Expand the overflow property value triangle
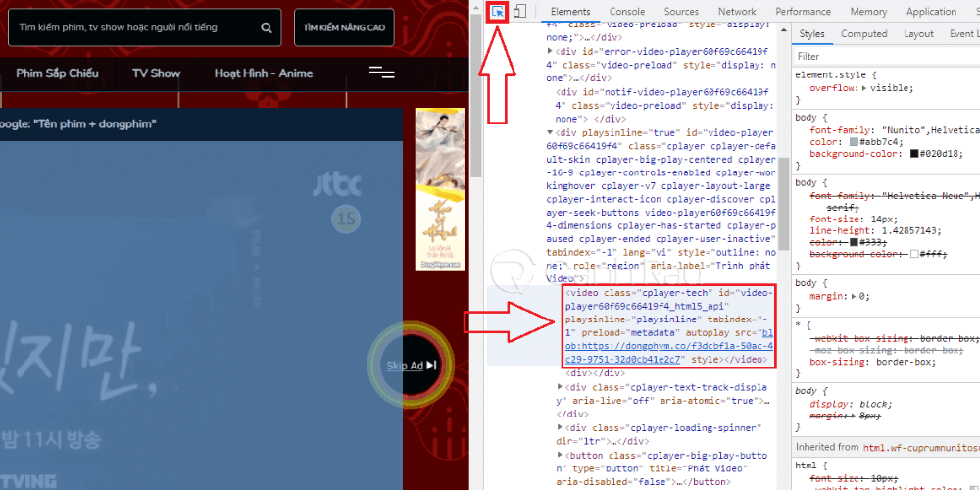The width and height of the screenshot is (980, 490). (864, 88)
